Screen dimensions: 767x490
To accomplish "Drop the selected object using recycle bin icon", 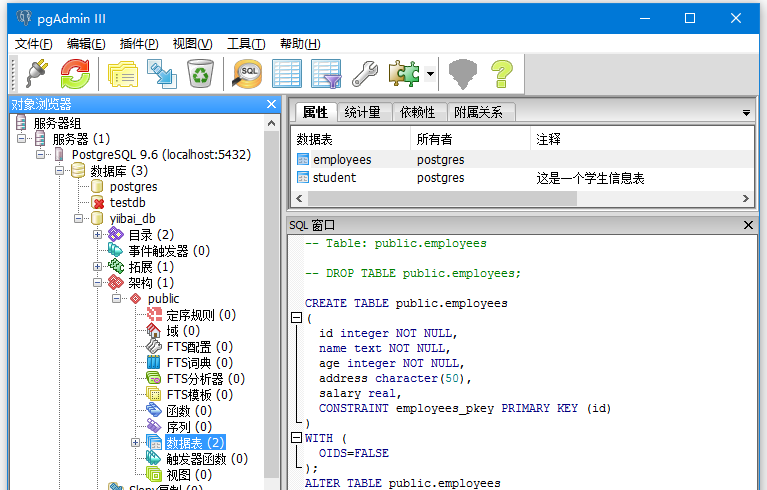I will [x=200, y=73].
